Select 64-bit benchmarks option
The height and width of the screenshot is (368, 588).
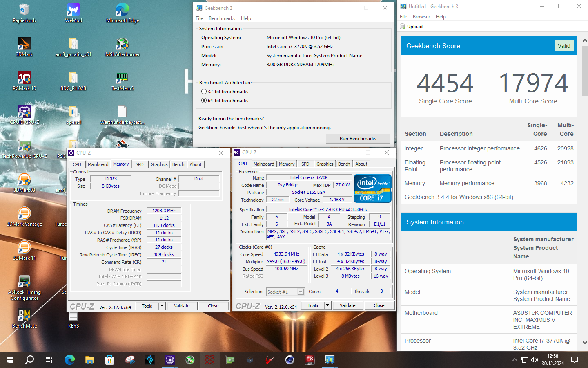click(225, 101)
